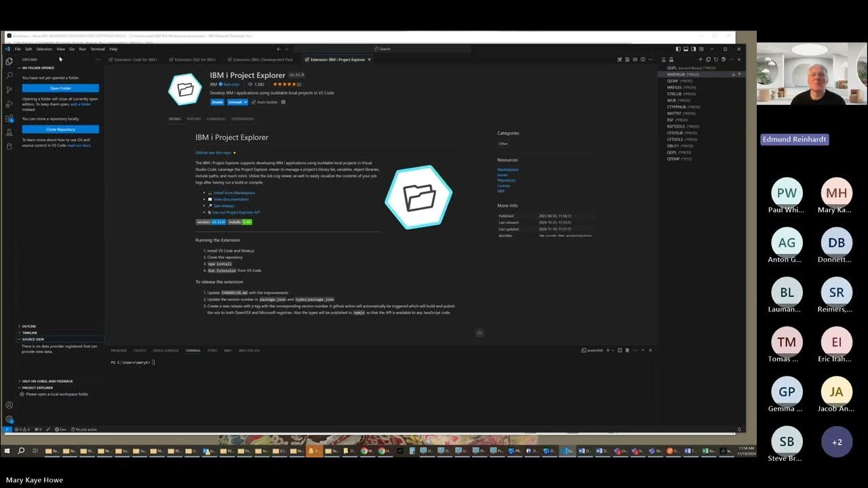
Task: Toggle secondary side bar layout icon
Action: [692, 49]
